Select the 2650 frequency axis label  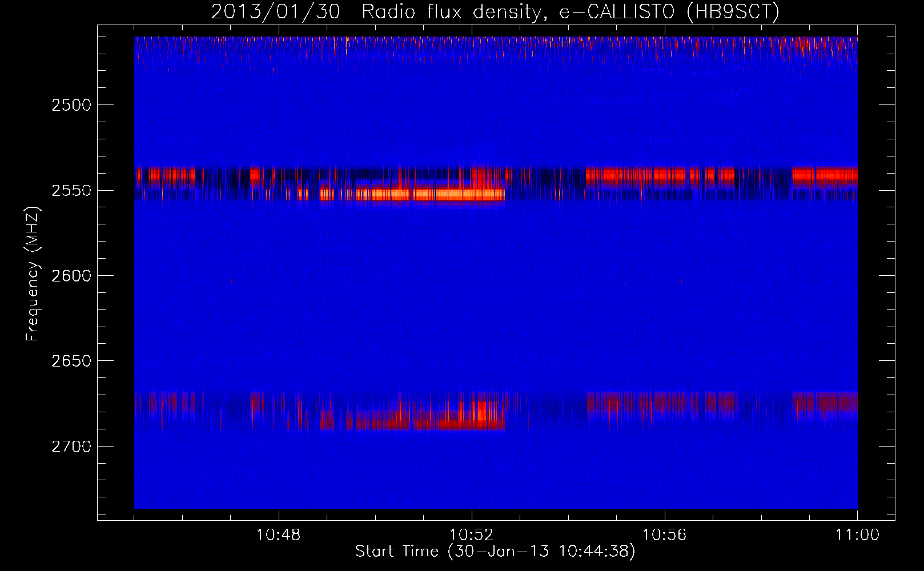[71, 361]
